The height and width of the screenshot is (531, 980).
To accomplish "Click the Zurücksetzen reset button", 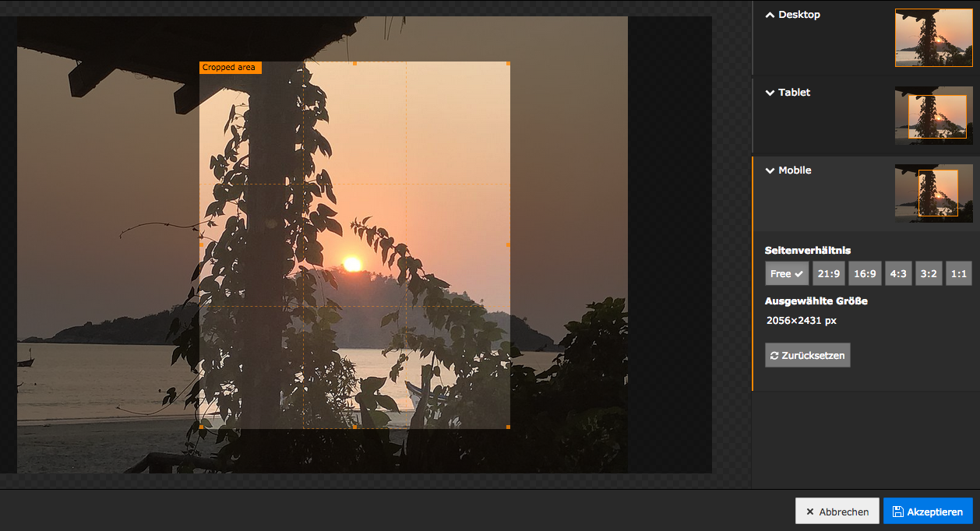I will click(x=808, y=355).
